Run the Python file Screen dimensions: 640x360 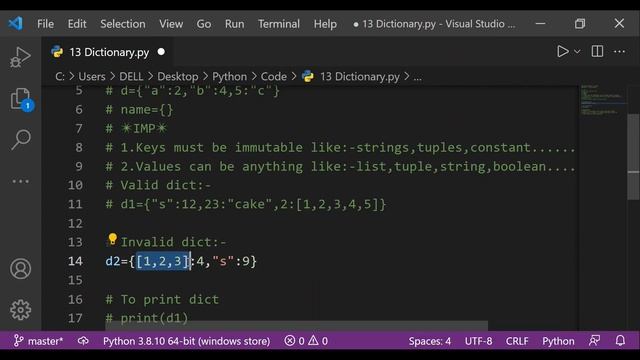[x=562, y=51]
